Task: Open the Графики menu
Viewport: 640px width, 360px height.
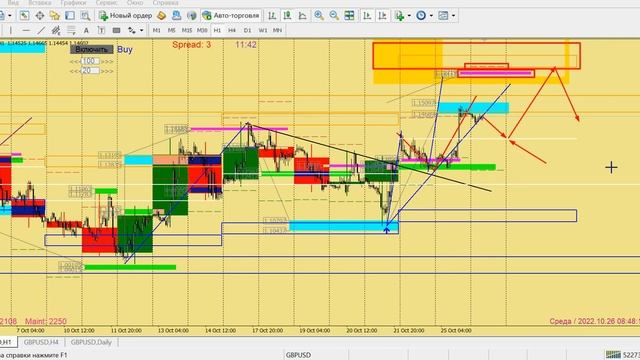Action: [x=73, y=2]
